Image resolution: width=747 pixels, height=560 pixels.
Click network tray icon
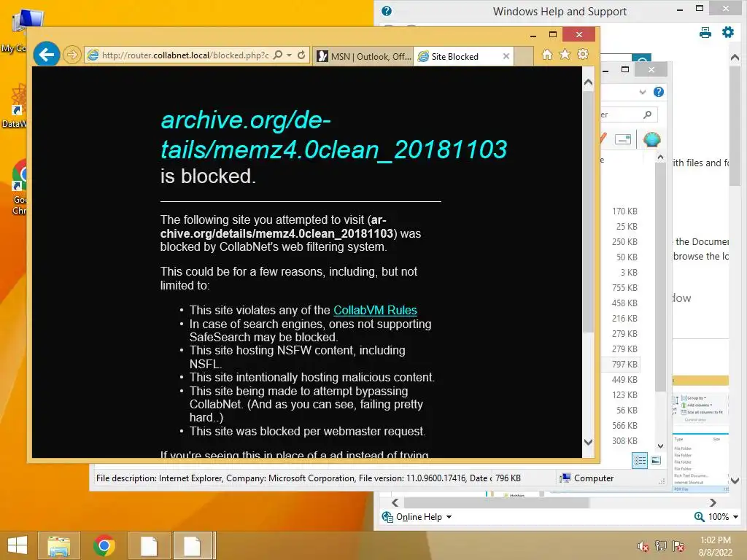pyautogui.click(x=661, y=546)
